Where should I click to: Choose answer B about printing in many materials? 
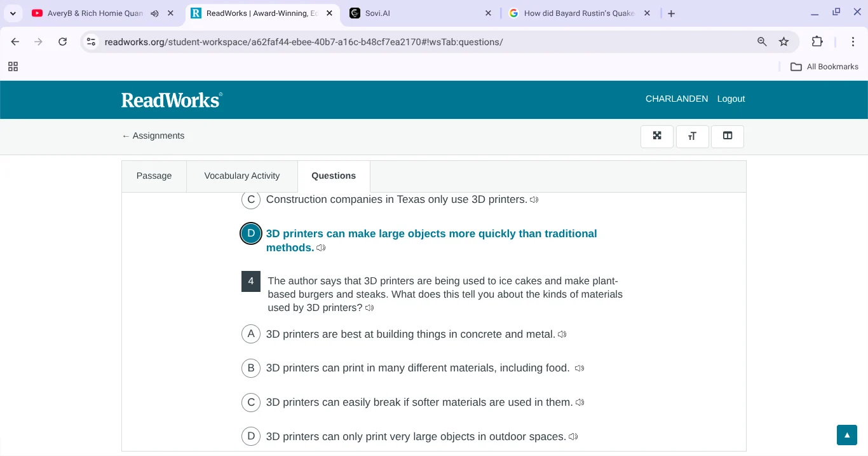point(251,368)
